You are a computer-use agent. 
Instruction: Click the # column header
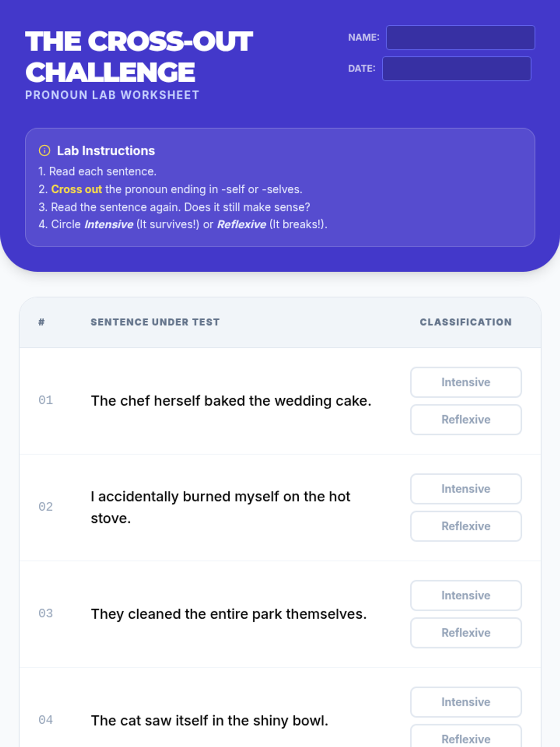(x=42, y=322)
